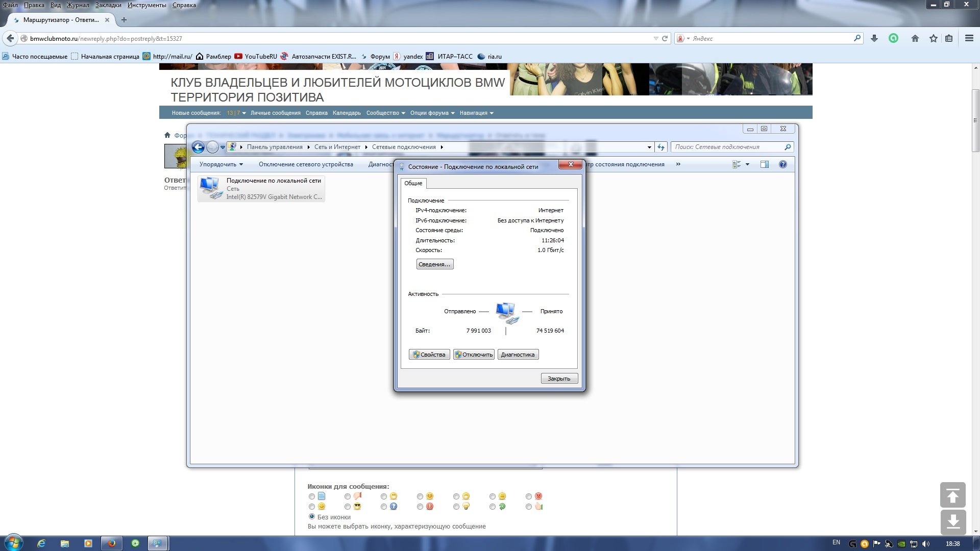Image resolution: width=980 pixels, height=551 pixels.
Task: Open the 'Закладки' menu
Action: (108, 5)
